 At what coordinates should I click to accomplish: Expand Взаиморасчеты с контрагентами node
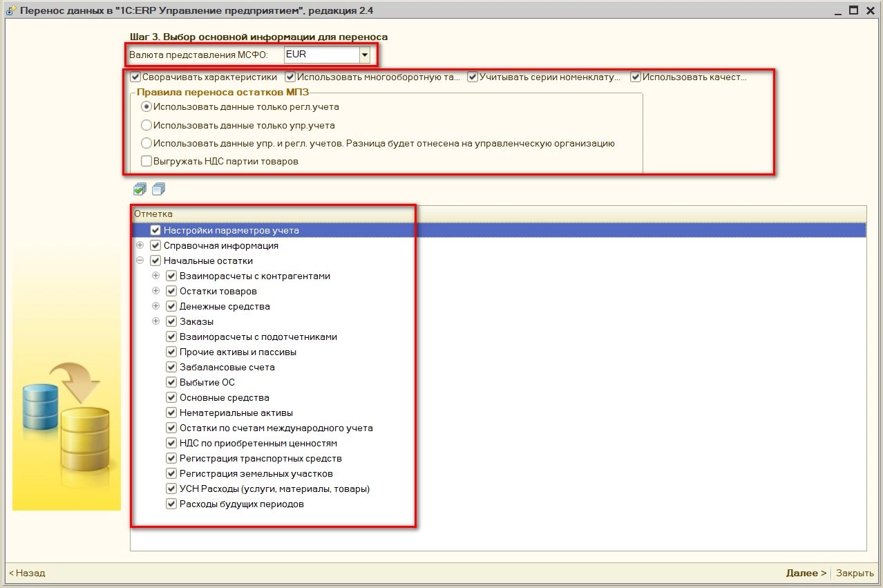click(155, 276)
